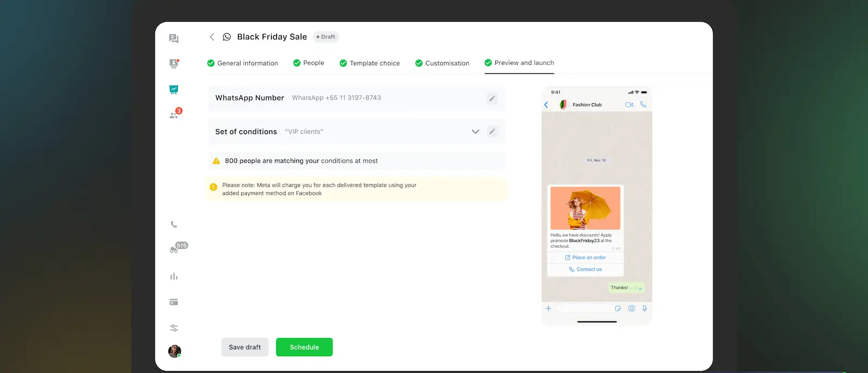This screenshot has width=868, height=373.
Task: Edit Set of conditions with pencil icon
Action: [x=492, y=131]
